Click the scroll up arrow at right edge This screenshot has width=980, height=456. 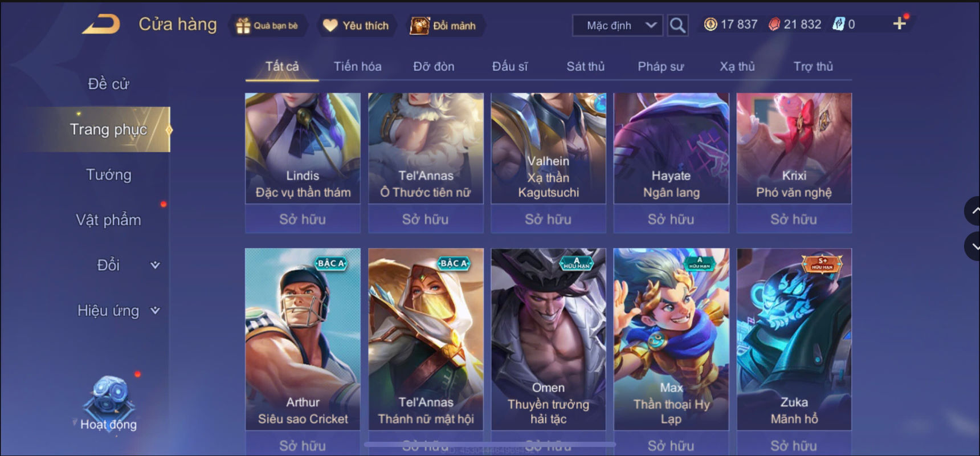point(973,211)
